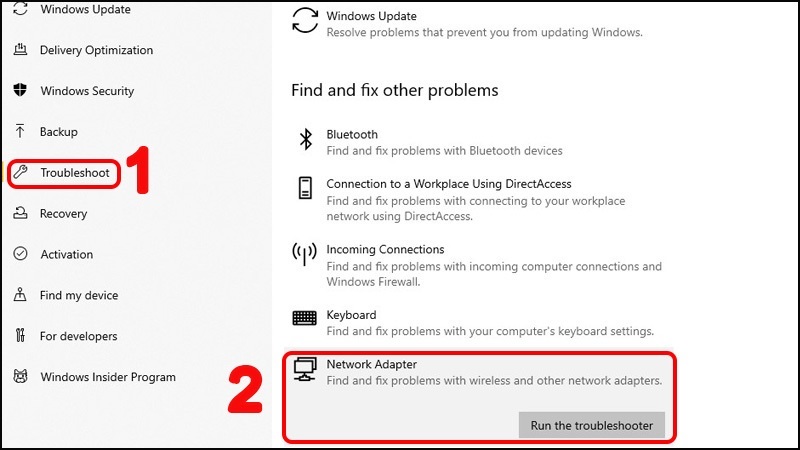
Task: Click the Windows Security shield icon
Action: (x=20, y=91)
